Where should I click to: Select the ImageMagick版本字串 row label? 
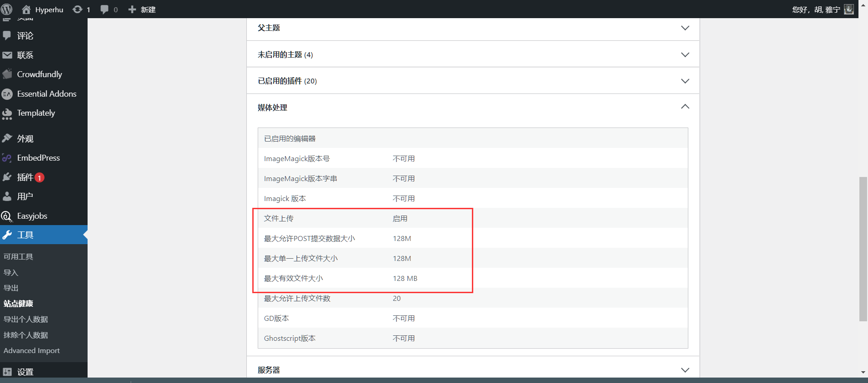(300, 178)
